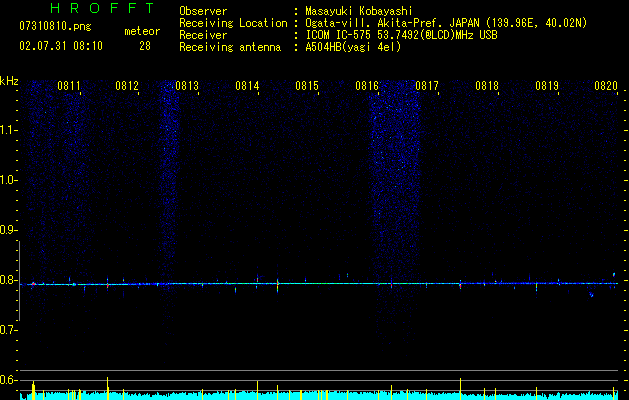Screen dimensions: 629x400
Task: Select the file name 07310810.png
Action: (x=55, y=27)
